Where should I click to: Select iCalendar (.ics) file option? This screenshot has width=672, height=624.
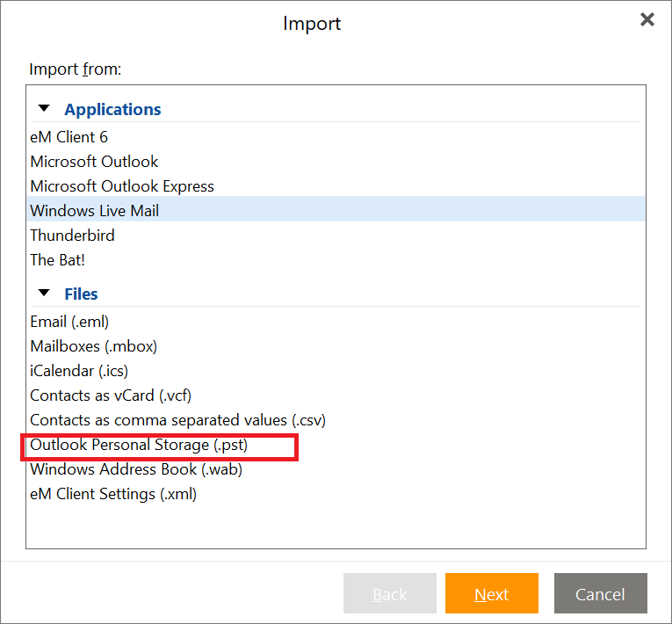point(336,371)
